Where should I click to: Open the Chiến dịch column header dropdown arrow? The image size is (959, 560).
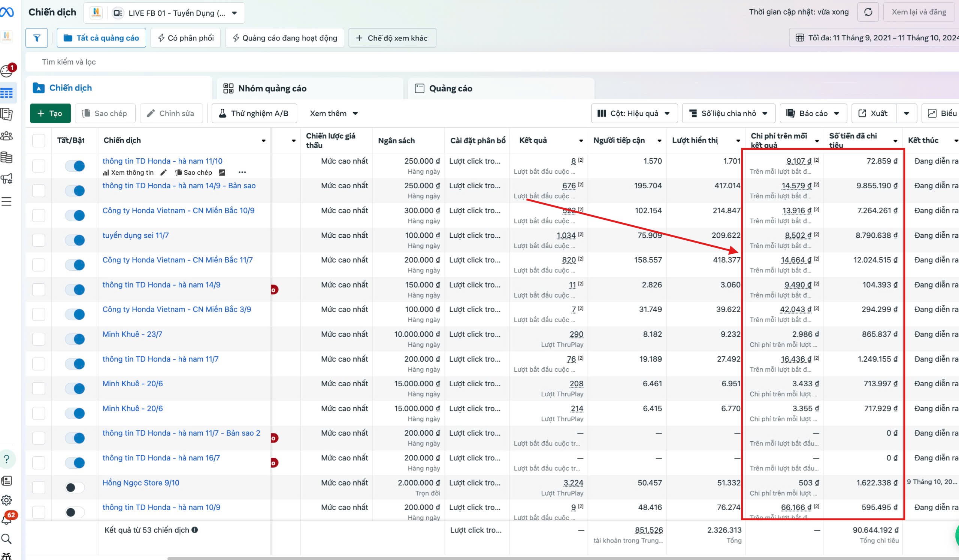[x=263, y=141]
